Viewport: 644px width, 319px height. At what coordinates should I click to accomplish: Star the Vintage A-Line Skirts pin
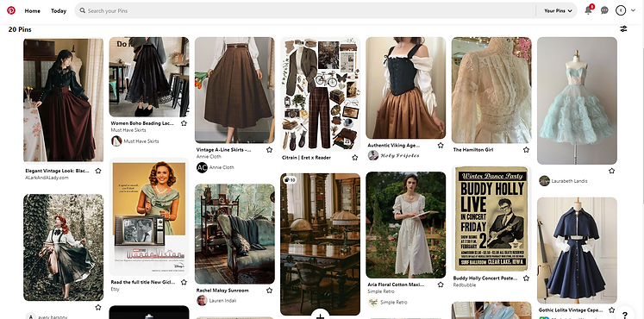pyautogui.click(x=270, y=150)
